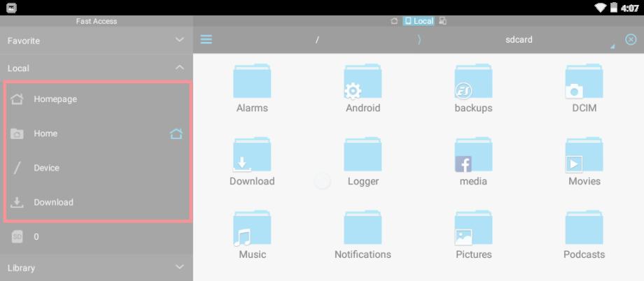The height and width of the screenshot is (281, 644).
Task: Switch to the Local tab
Action: tap(419, 21)
